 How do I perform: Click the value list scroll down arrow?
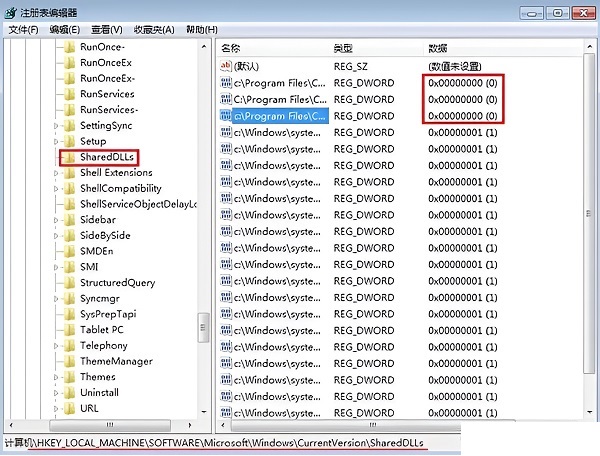589,412
